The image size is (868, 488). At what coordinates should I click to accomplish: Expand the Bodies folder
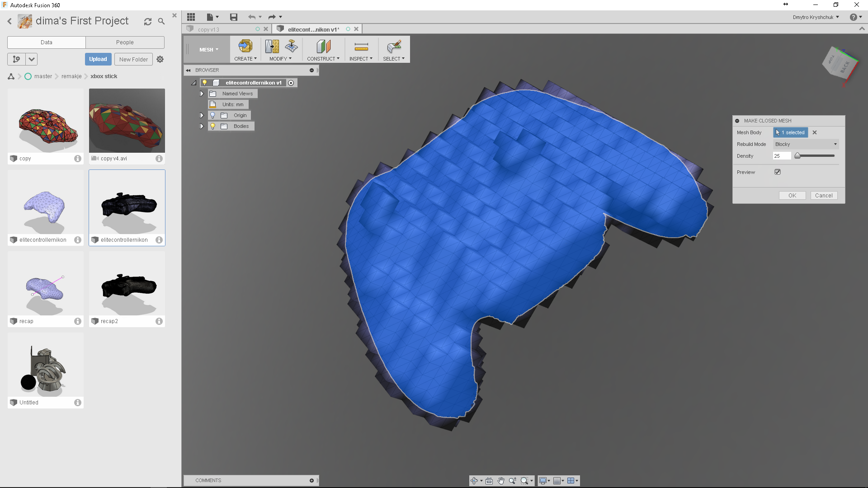(202, 126)
